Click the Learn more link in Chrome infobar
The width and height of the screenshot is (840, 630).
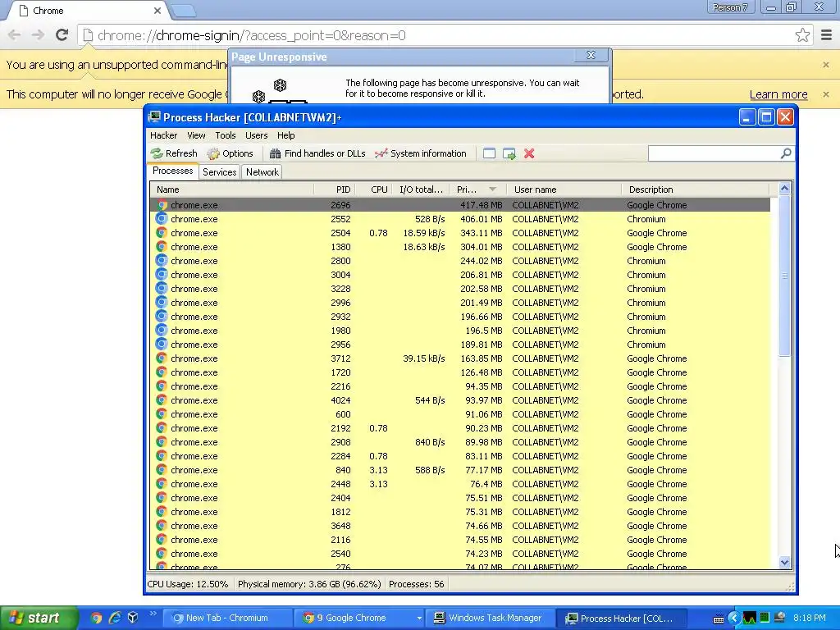point(778,95)
